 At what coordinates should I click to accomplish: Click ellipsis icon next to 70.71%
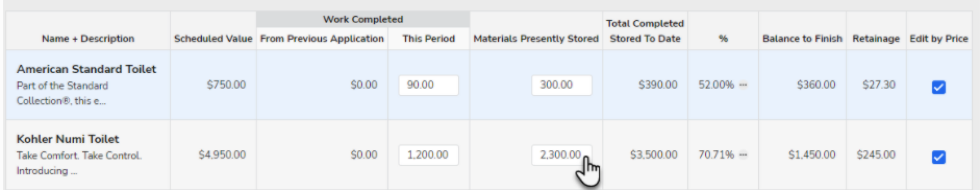743,155
